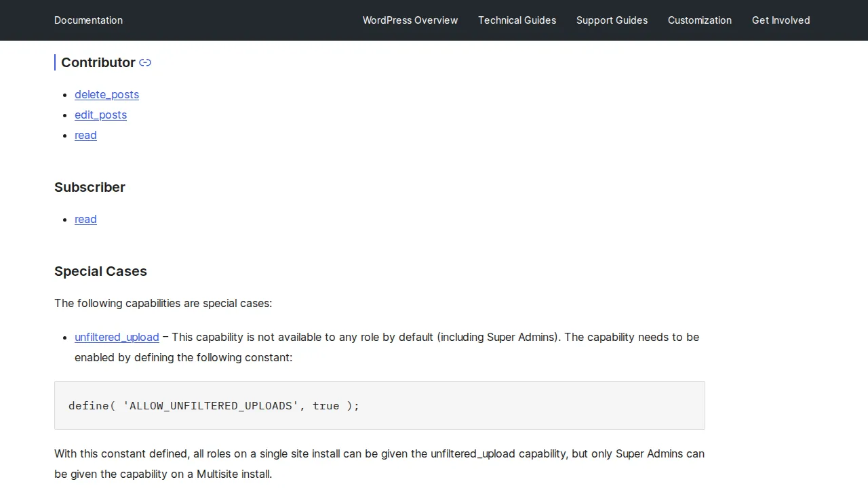Click the read link under Subscriber
Screen dimensions: 868x488
pos(85,219)
